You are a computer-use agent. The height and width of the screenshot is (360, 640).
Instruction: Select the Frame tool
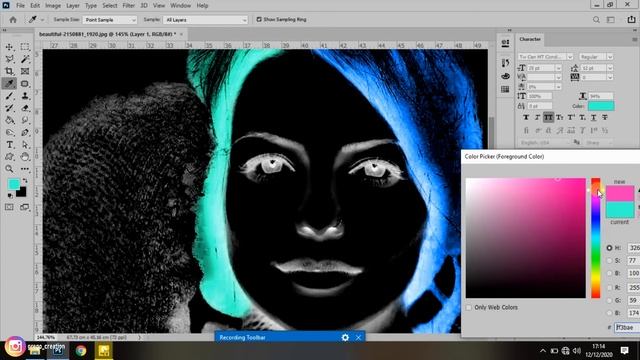[x=25, y=71]
